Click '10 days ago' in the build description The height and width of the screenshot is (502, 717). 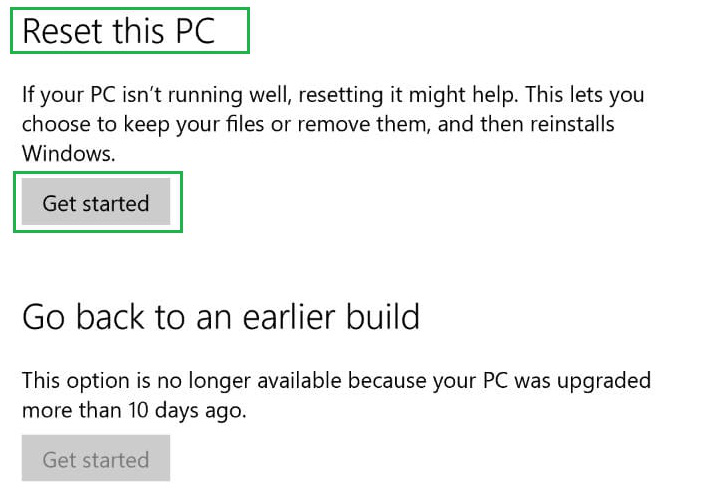tap(176, 410)
